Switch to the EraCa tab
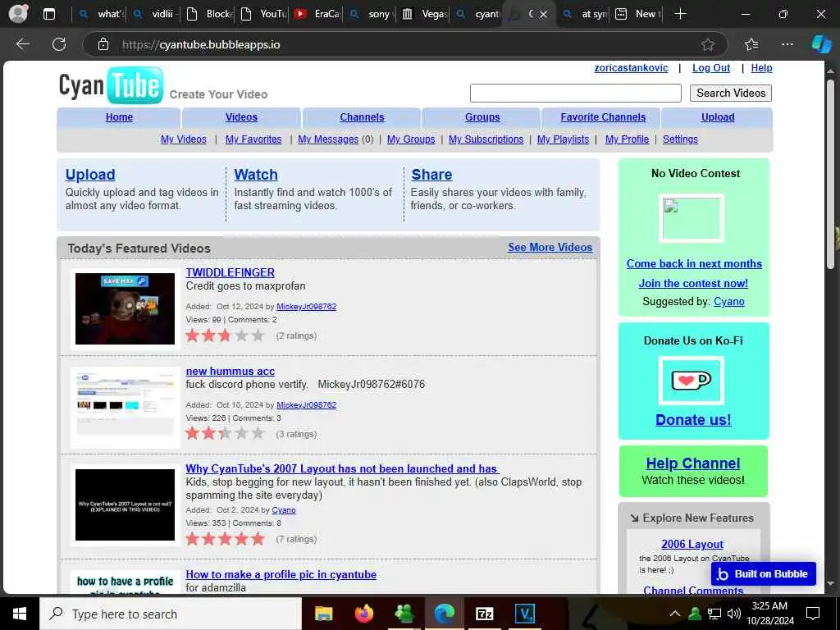840x630 pixels. (317, 15)
